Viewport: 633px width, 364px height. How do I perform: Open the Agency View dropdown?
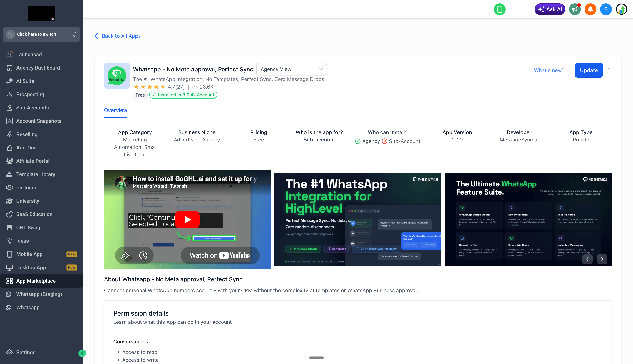(x=292, y=69)
